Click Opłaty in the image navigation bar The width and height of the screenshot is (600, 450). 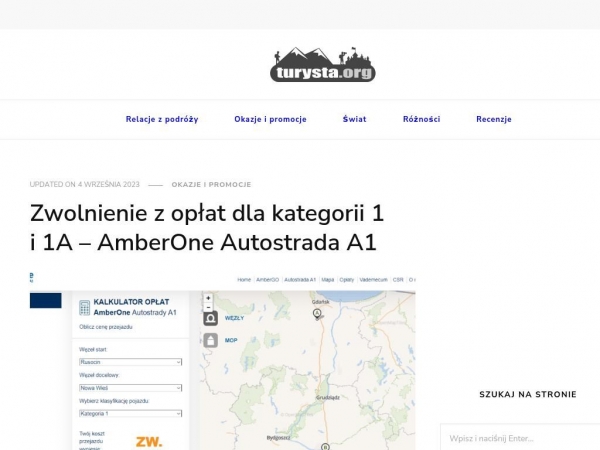click(x=347, y=280)
